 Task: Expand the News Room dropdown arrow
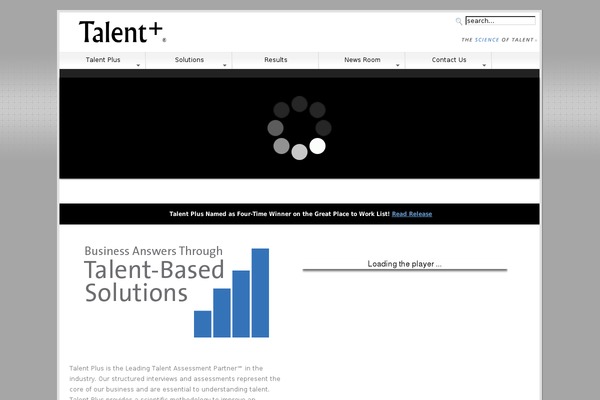pos(398,65)
